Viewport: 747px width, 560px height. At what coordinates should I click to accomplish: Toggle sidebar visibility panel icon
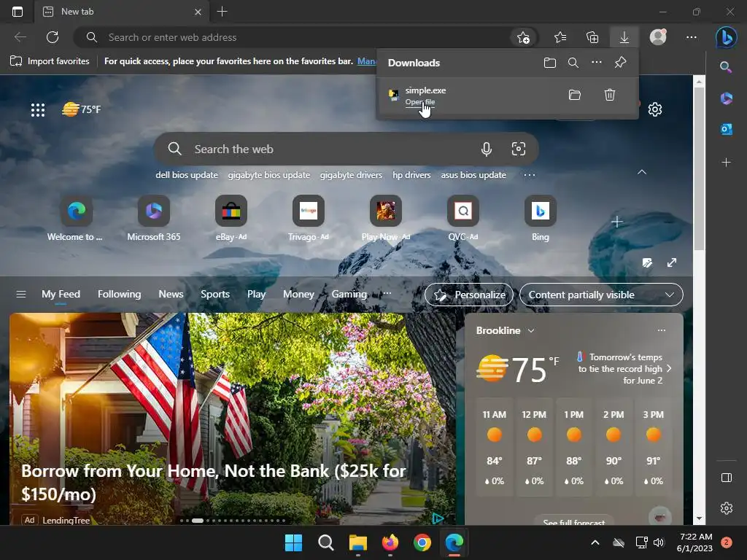[726, 478]
